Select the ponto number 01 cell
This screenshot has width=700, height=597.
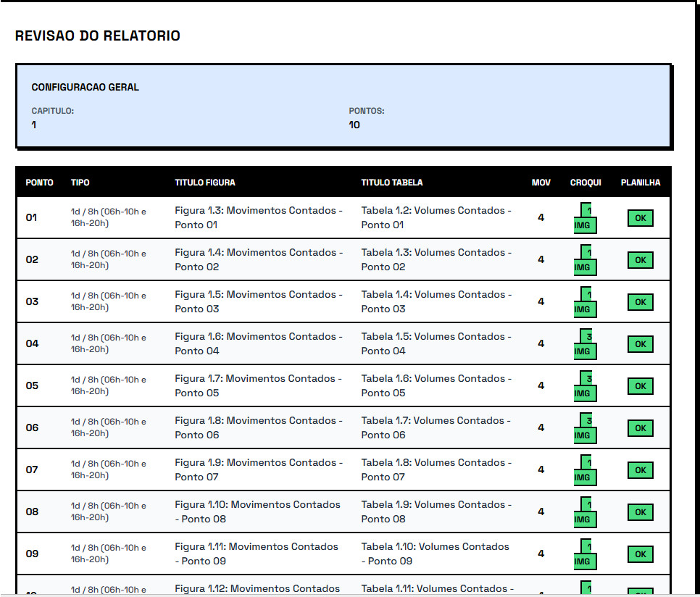(31, 218)
